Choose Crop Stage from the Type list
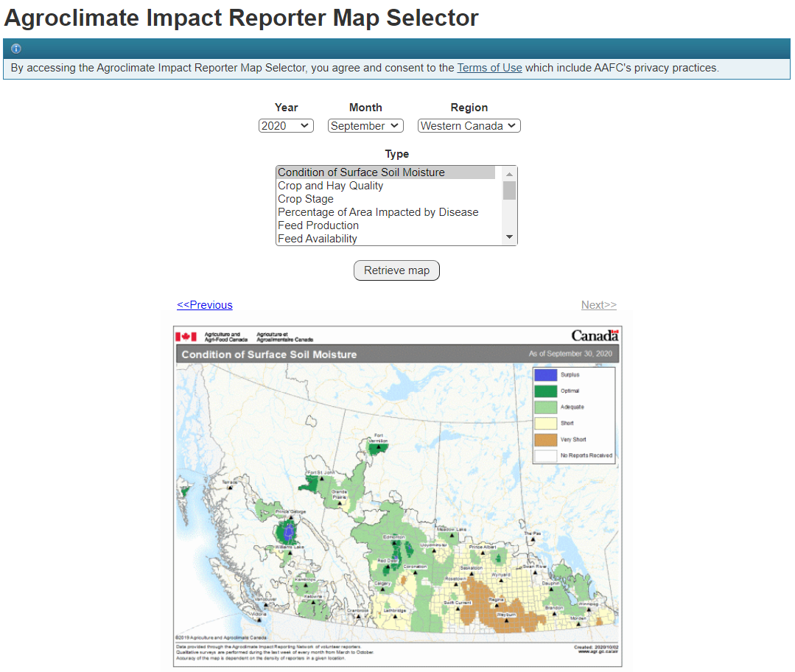The width and height of the screenshot is (795, 672). 306,199
